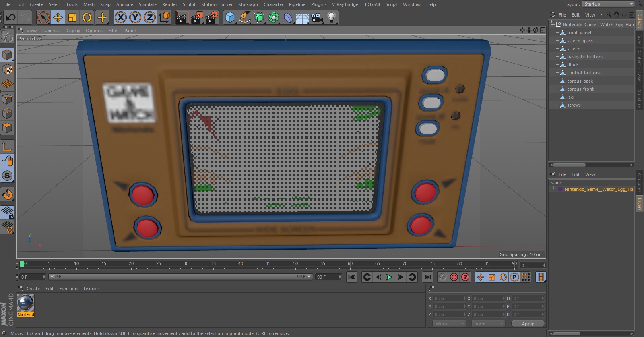Activate the Rotate tool
Image resolution: width=644 pixels, height=337 pixels.
(87, 17)
